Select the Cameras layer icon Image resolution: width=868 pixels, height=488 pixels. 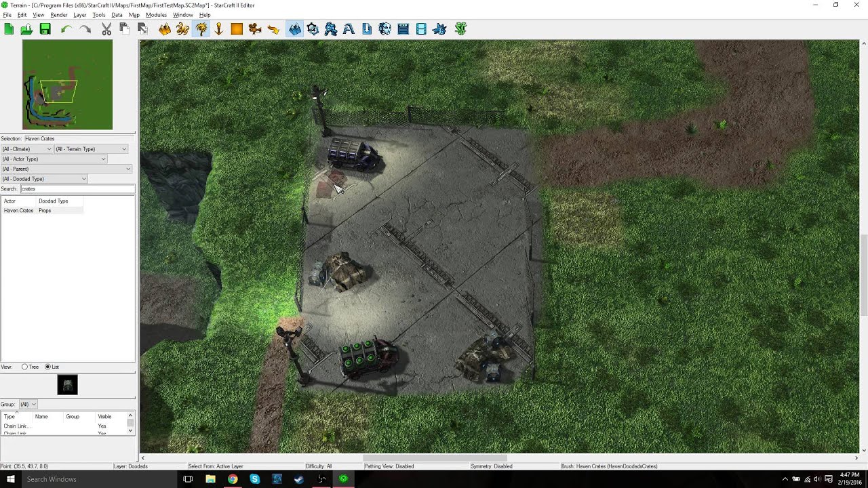pos(255,29)
